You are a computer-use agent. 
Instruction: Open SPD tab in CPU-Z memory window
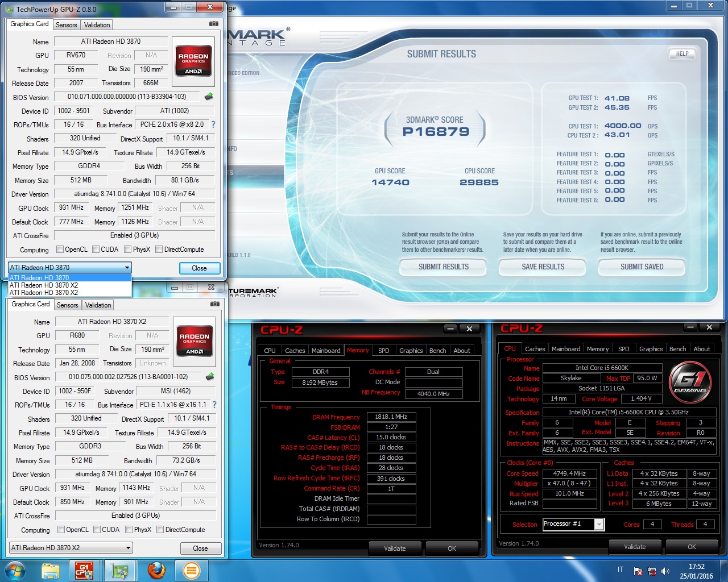384,351
